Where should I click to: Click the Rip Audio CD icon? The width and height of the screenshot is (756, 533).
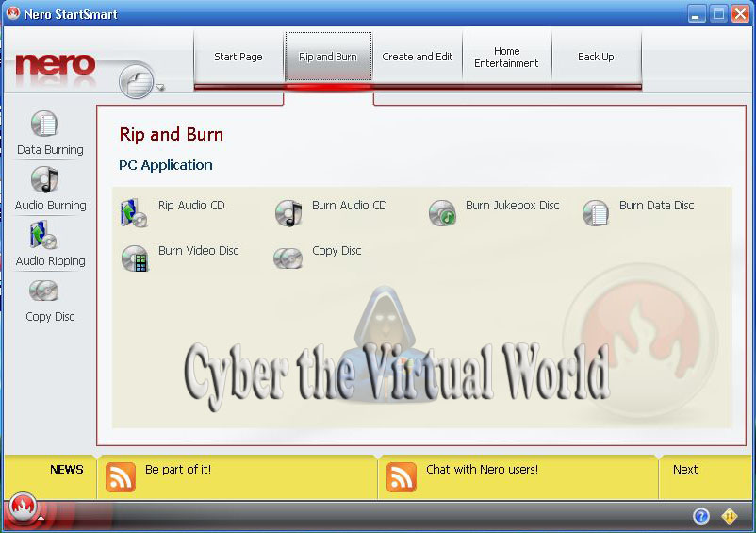134,212
